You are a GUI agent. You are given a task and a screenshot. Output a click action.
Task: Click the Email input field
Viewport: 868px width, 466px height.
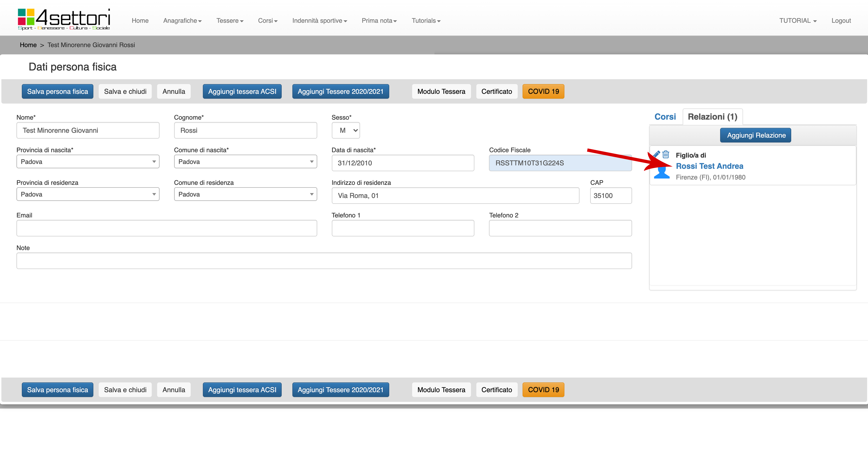pos(167,228)
